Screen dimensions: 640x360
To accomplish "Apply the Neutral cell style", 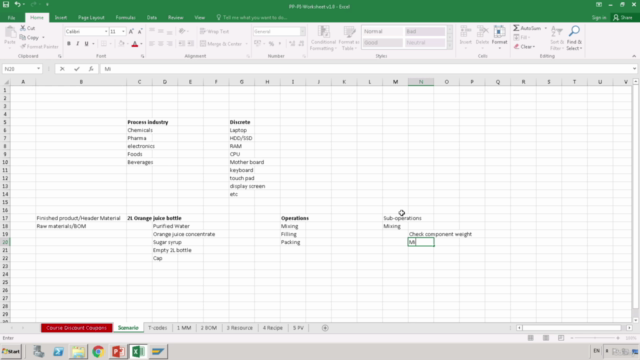I will pos(424,42).
